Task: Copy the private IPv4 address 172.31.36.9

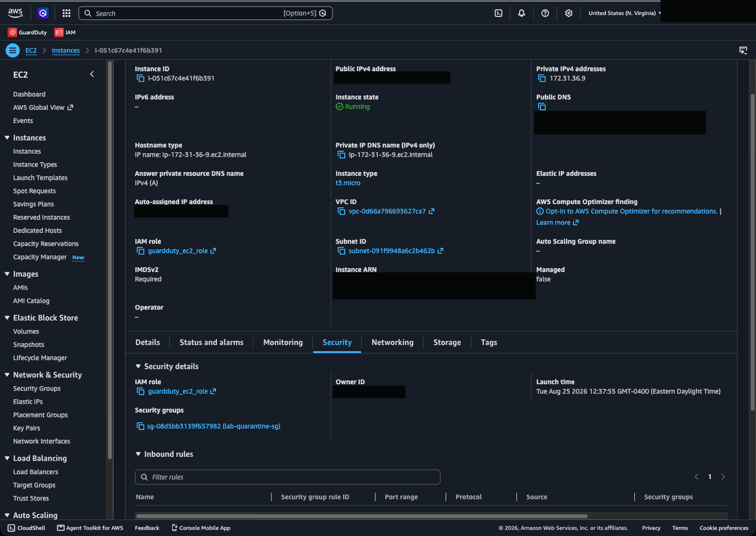Action: [x=542, y=78]
